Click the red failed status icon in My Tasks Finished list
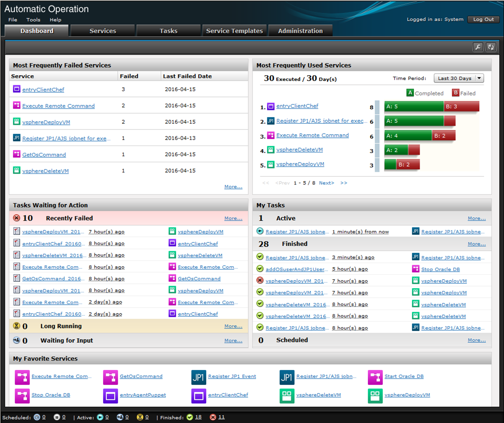This screenshot has width=504, height=423. coord(260,280)
